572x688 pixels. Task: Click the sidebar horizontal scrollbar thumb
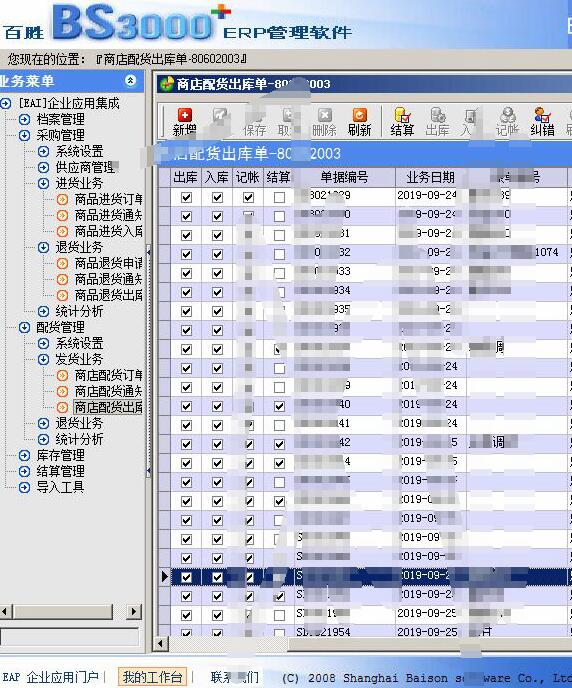tap(63, 611)
